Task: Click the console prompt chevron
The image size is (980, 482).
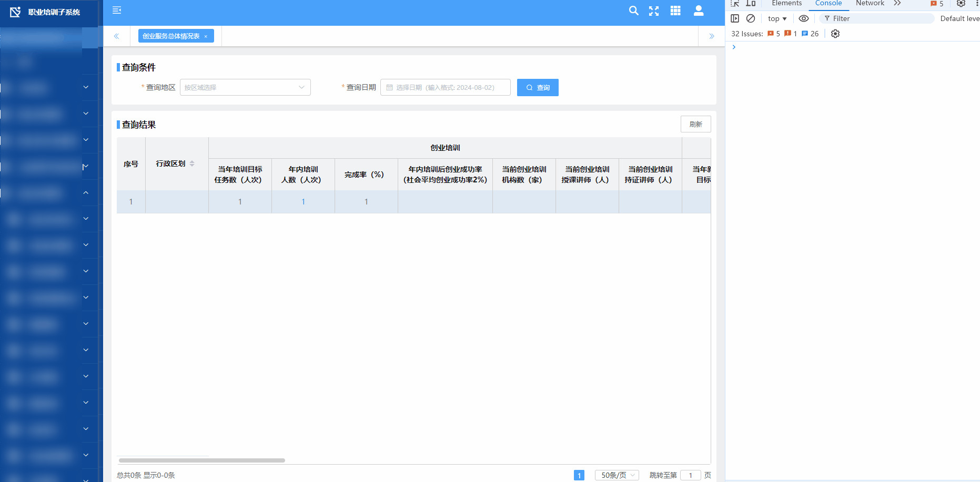Action: coord(734,47)
